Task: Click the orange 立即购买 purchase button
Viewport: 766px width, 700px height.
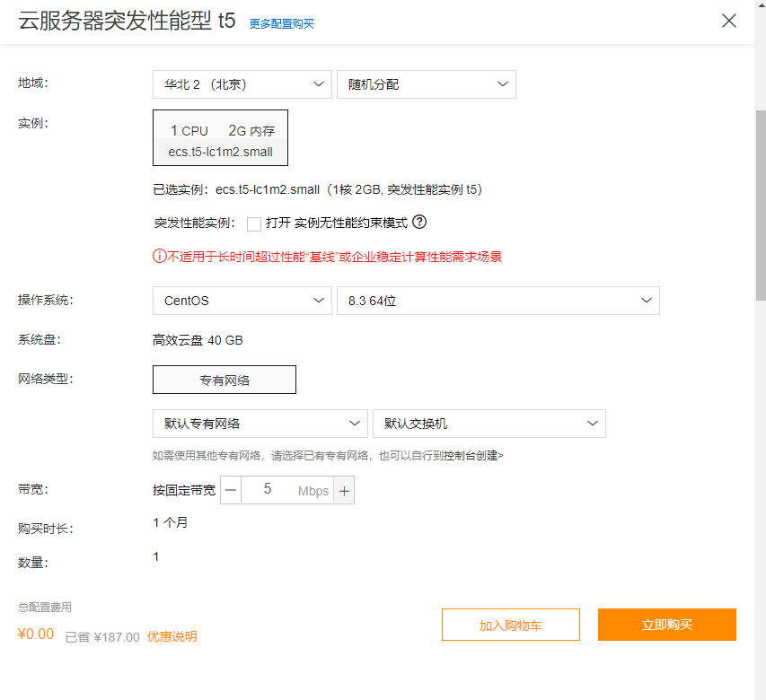Action: (666, 625)
